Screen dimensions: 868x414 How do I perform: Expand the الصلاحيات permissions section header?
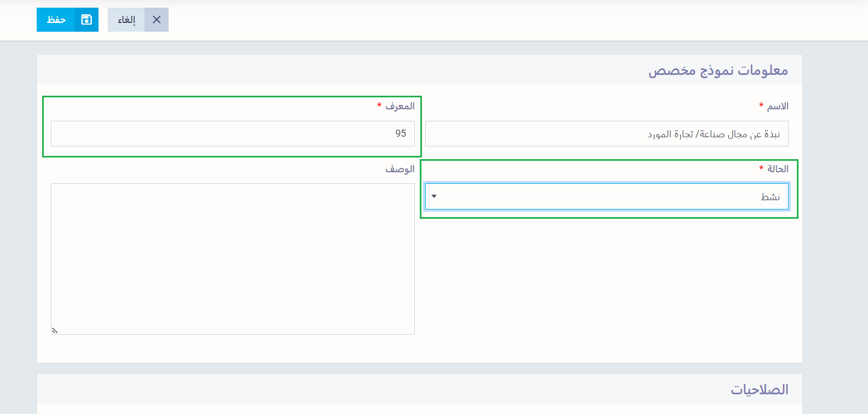[x=759, y=389]
